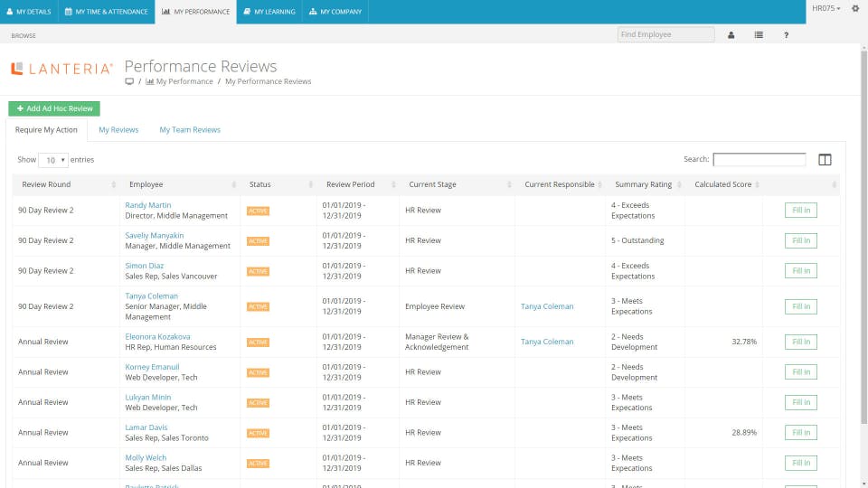Open the My Company menu
This screenshot has width=868, height=488.
click(x=335, y=12)
